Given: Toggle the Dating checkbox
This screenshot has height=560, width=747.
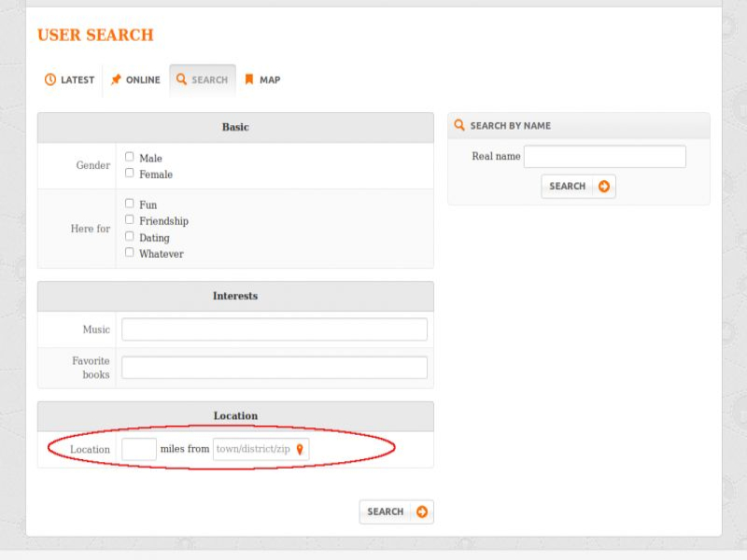Looking at the screenshot, I should click(x=130, y=236).
